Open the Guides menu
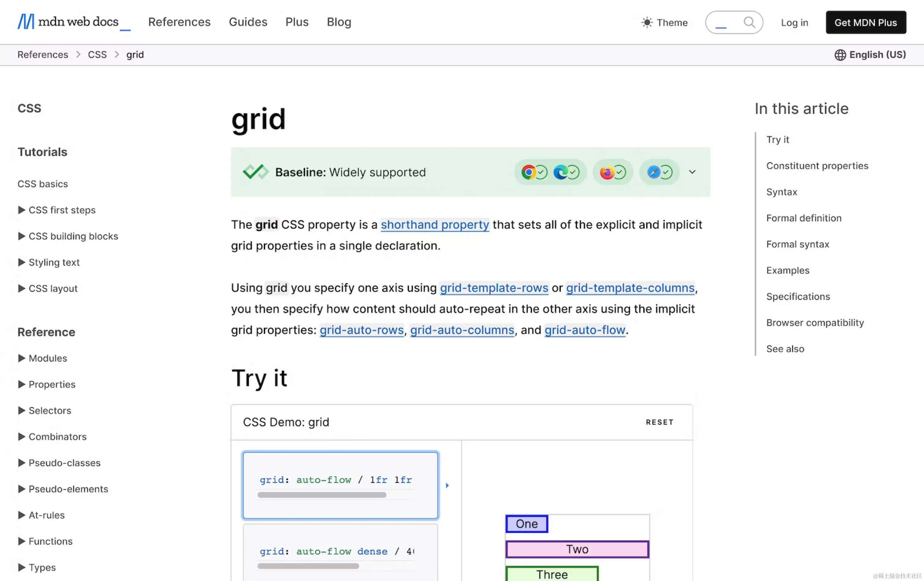 [248, 22]
